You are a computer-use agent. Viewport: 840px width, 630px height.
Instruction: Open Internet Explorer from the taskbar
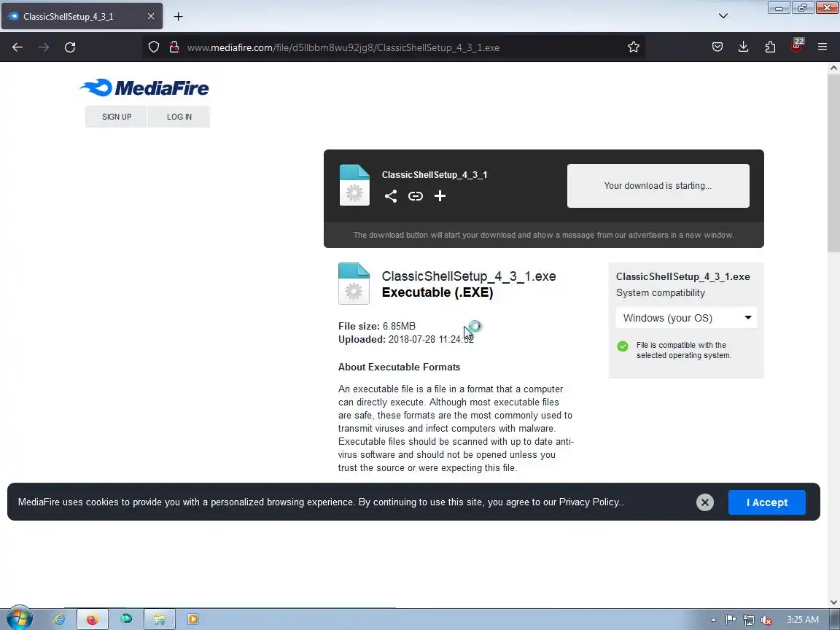pos(58,619)
